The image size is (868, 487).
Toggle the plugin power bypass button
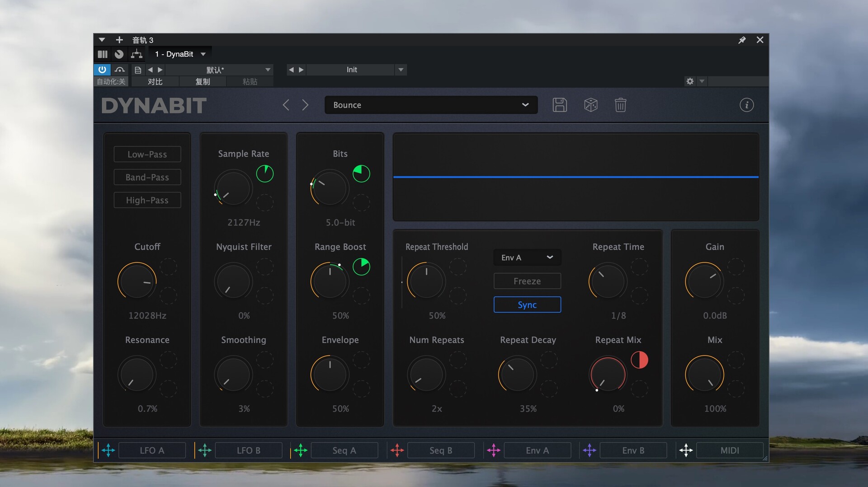point(102,70)
